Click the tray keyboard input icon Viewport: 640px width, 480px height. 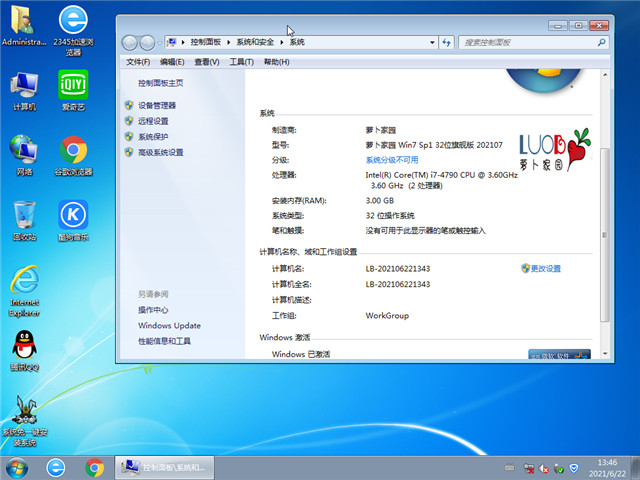(509, 467)
